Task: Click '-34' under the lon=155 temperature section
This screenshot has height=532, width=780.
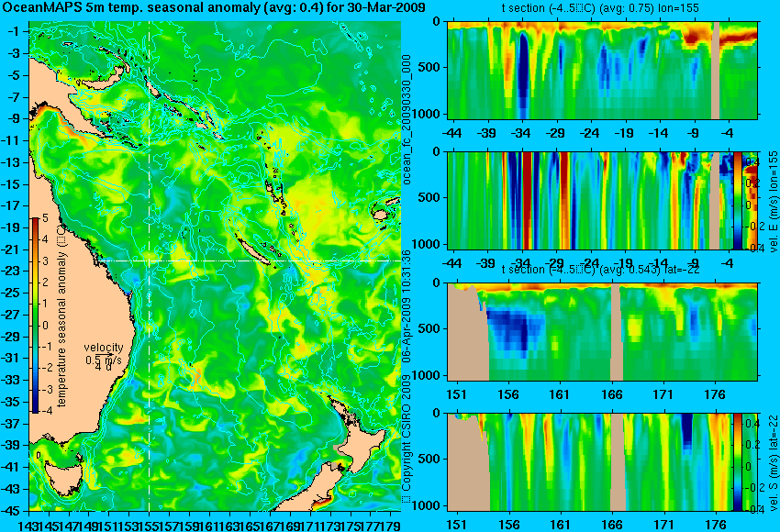Action: tap(519, 133)
